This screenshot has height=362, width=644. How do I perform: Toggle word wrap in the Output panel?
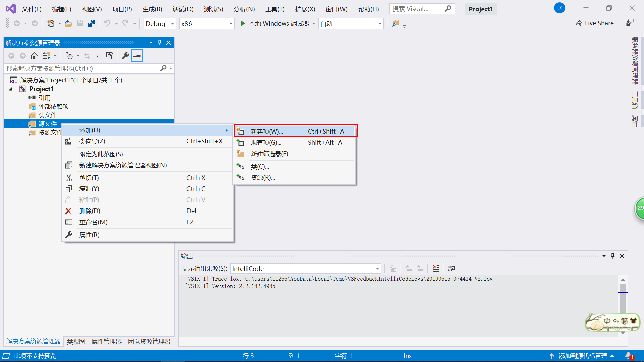click(x=451, y=268)
